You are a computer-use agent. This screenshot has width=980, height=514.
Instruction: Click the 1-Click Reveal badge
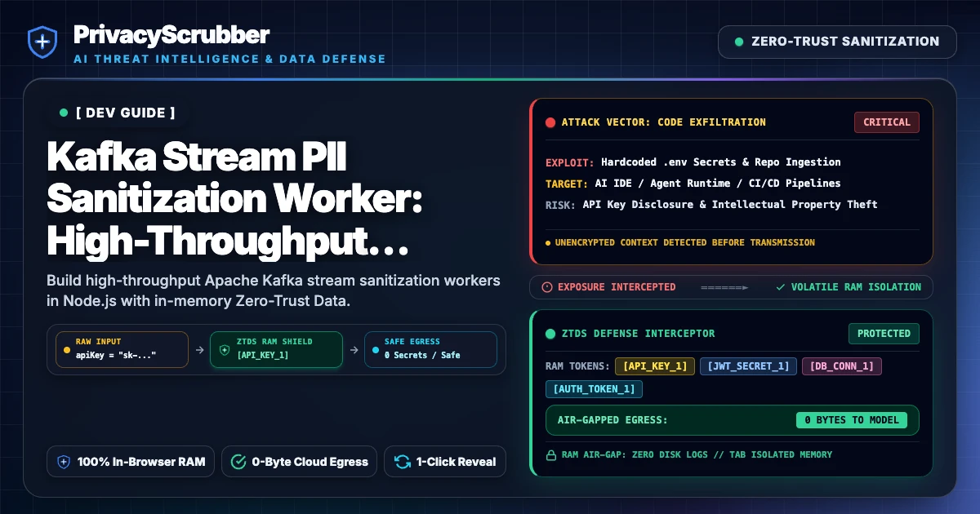[445, 462]
